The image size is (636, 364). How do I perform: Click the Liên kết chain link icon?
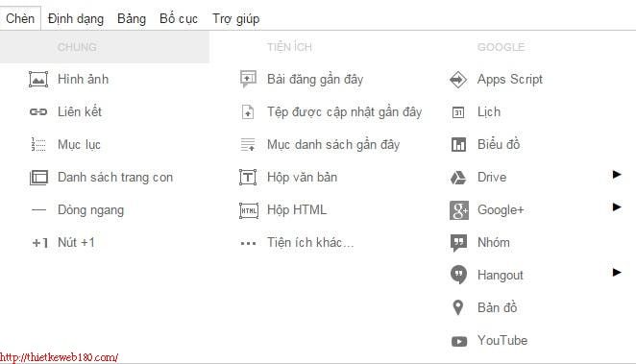pyautogui.click(x=38, y=111)
